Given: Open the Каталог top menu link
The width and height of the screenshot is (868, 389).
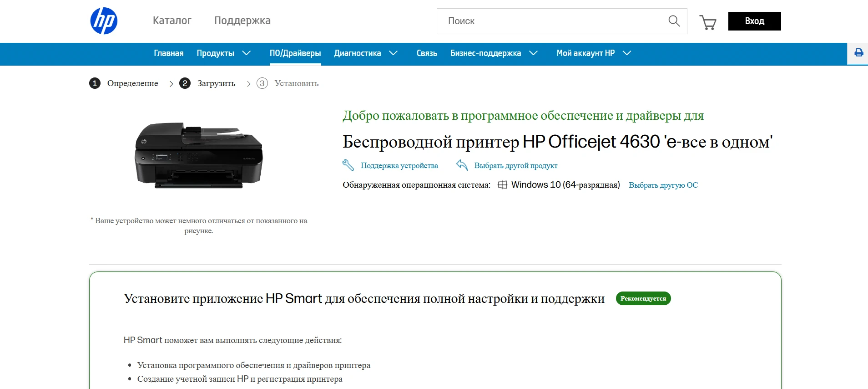Looking at the screenshot, I should pos(172,20).
